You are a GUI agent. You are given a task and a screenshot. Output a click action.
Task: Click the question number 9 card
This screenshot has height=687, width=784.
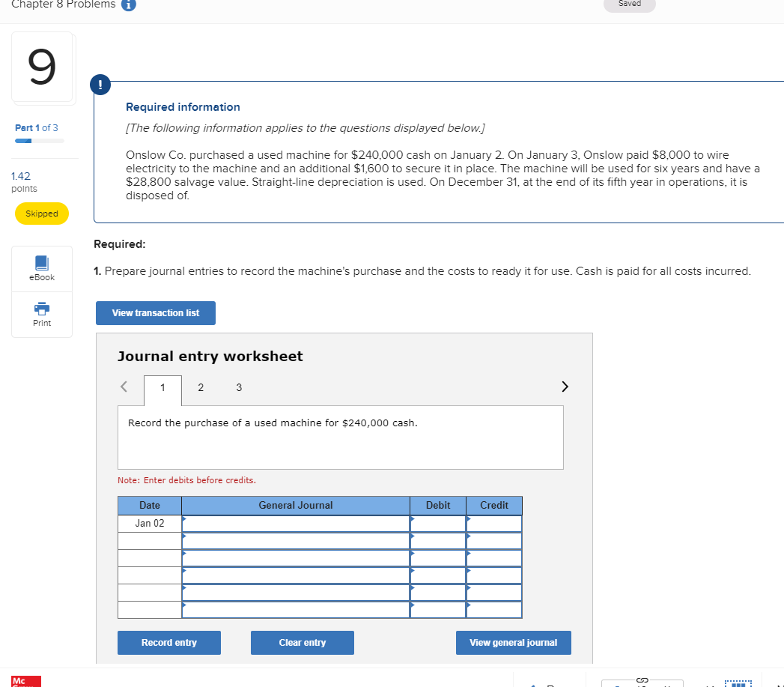coord(42,67)
